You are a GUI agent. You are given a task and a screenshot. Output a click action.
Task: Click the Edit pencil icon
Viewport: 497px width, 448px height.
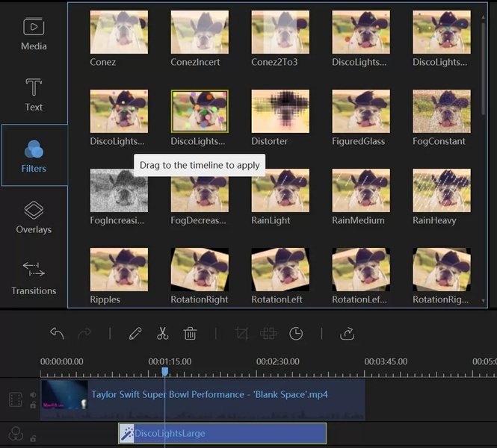135,334
